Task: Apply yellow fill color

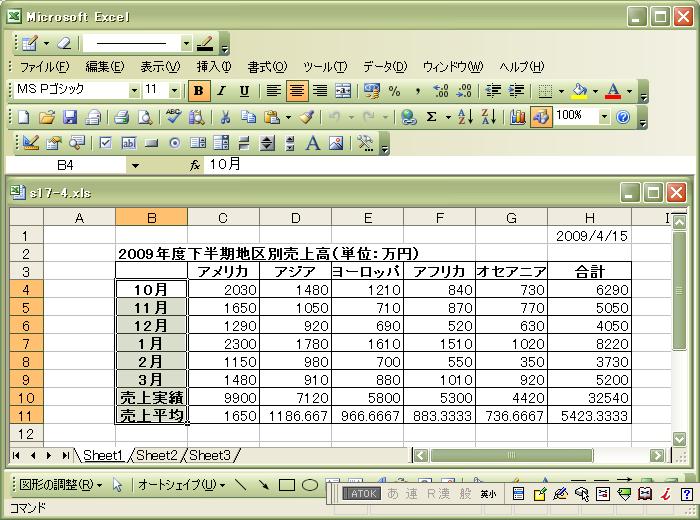Action: point(579,91)
